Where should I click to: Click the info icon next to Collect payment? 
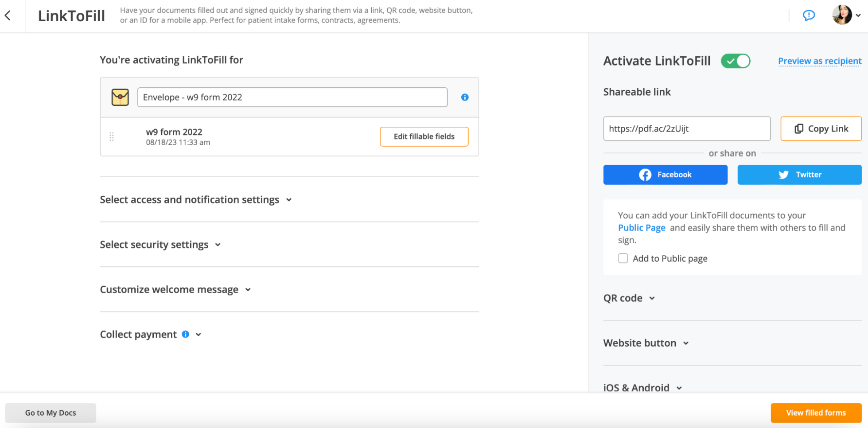(x=186, y=334)
